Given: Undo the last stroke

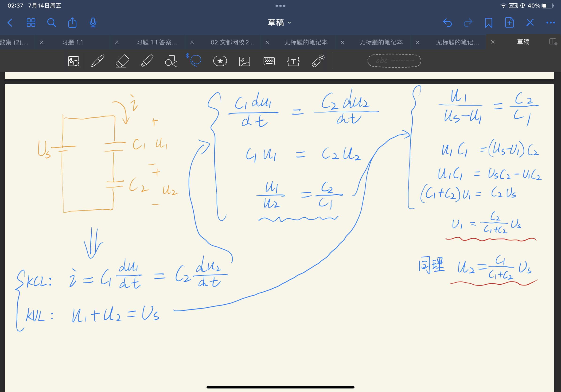Looking at the screenshot, I should coord(447,23).
